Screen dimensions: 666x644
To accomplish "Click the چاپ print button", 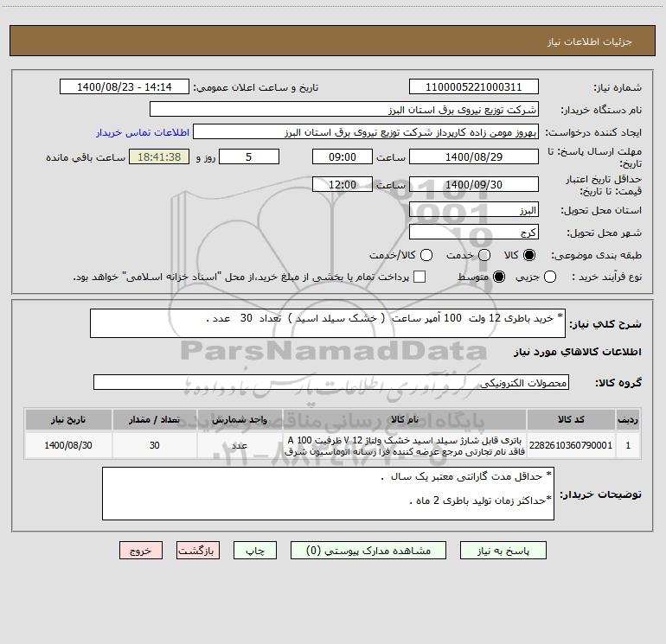I will 255,550.
